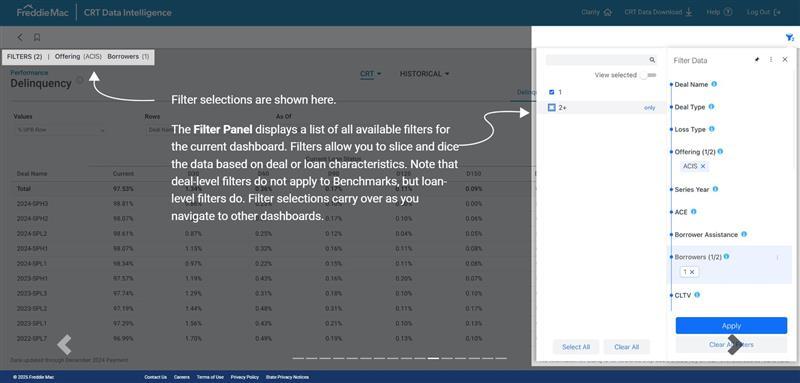Click the bookmark icon under the header

click(x=37, y=37)
